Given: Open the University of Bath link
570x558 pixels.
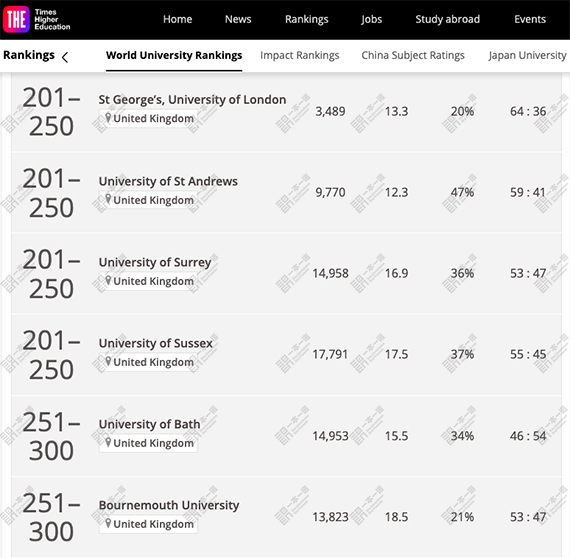Looking at the screenshot, I should (149, 424).
